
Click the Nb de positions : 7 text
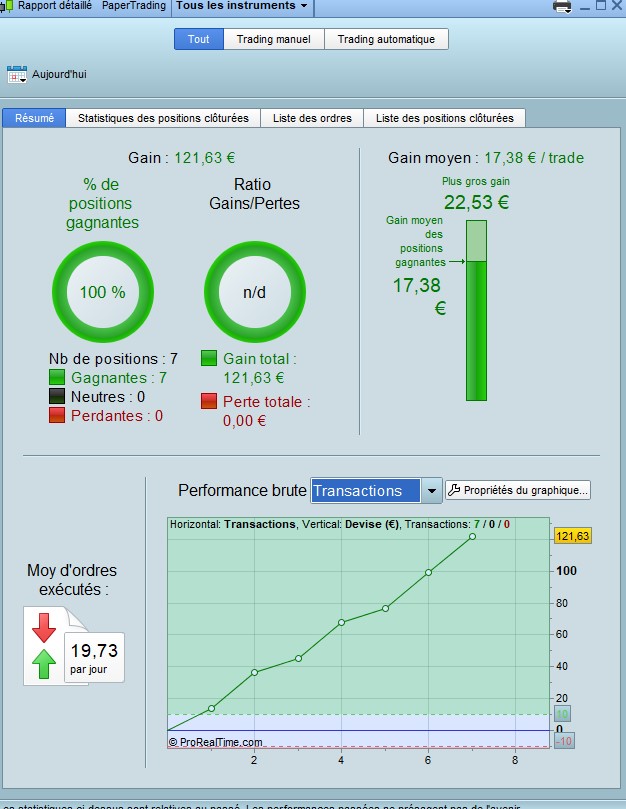click(x=114, y=359)
